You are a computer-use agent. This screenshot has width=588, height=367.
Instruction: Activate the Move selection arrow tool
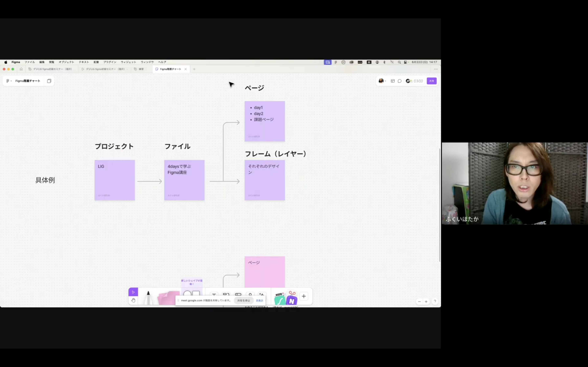pyautogui.click(x=133, y=292)
